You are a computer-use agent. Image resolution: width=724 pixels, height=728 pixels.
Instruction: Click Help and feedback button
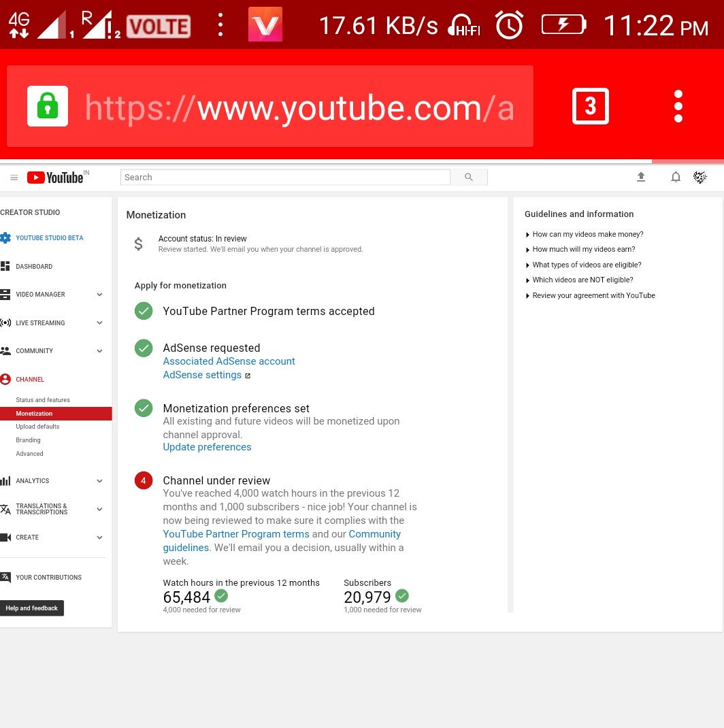pyautogui.click(x=31, y=608)
